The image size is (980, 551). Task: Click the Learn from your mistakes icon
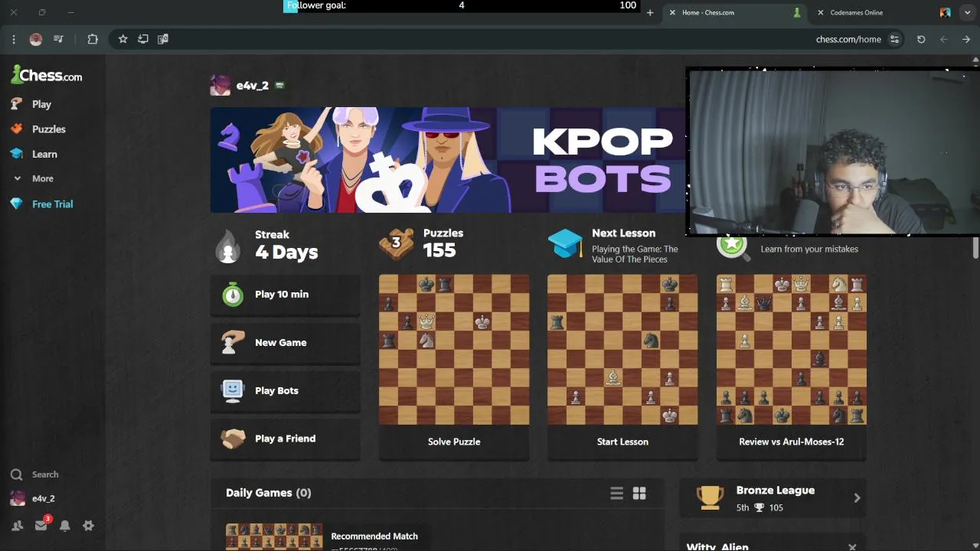point(732,246)
